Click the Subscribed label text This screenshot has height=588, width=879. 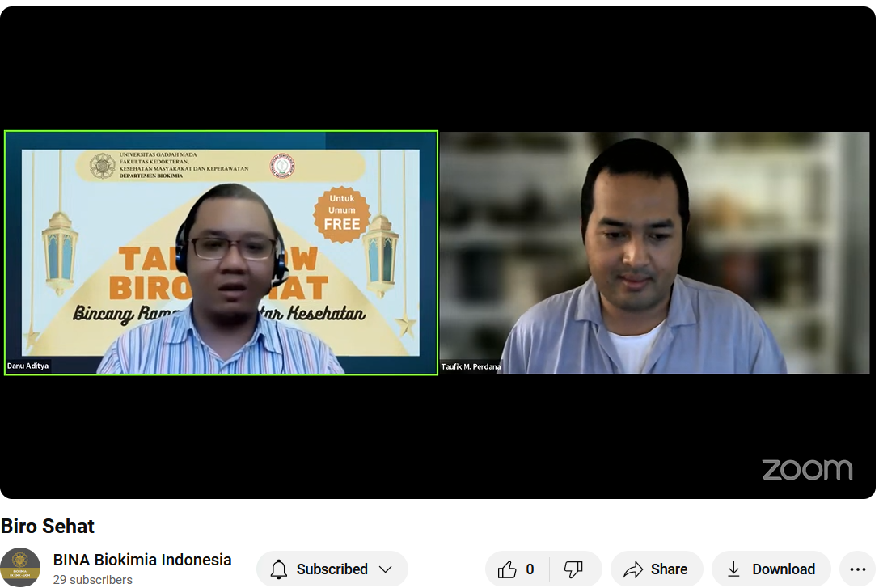coord(332,569)
